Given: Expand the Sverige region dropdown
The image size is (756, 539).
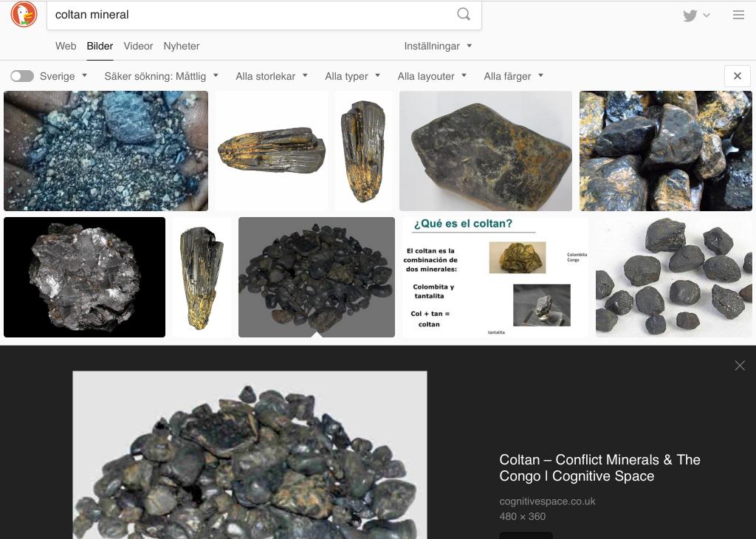Looking at the screenshot, I should (63, 76).
